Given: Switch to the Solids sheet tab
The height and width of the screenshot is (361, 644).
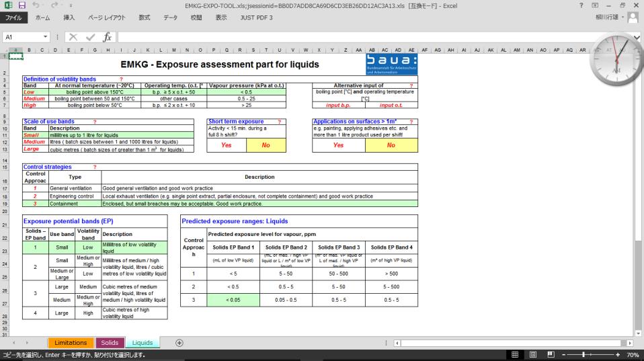Looking at the screenshot, I should pos(110,343).
